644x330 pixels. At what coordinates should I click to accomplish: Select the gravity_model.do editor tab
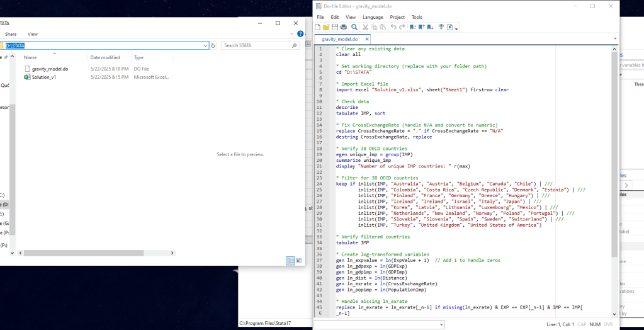pos(339,39)
